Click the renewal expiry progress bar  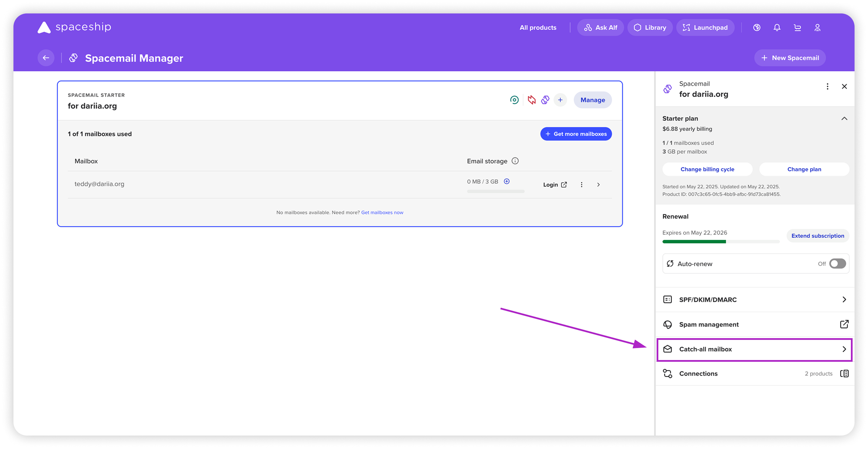721,242
